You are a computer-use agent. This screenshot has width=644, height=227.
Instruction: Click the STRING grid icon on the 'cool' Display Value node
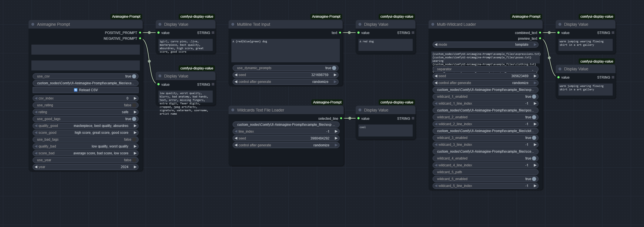tap(413, 118)
